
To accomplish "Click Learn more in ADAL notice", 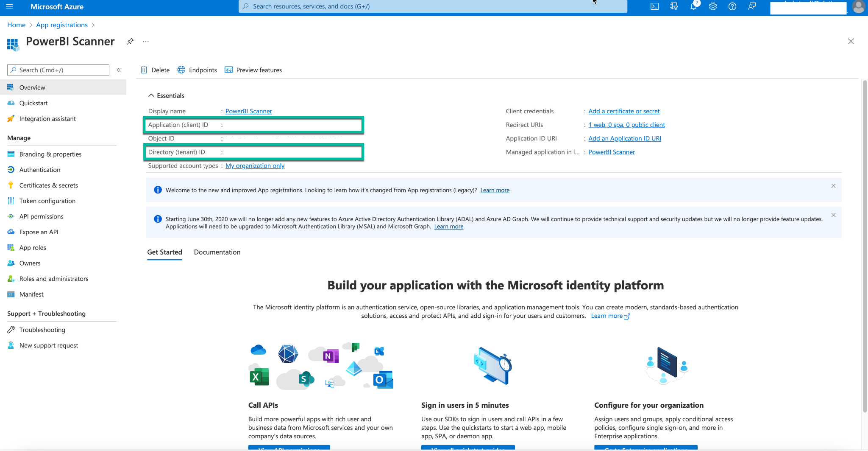I will pos(449,227).
